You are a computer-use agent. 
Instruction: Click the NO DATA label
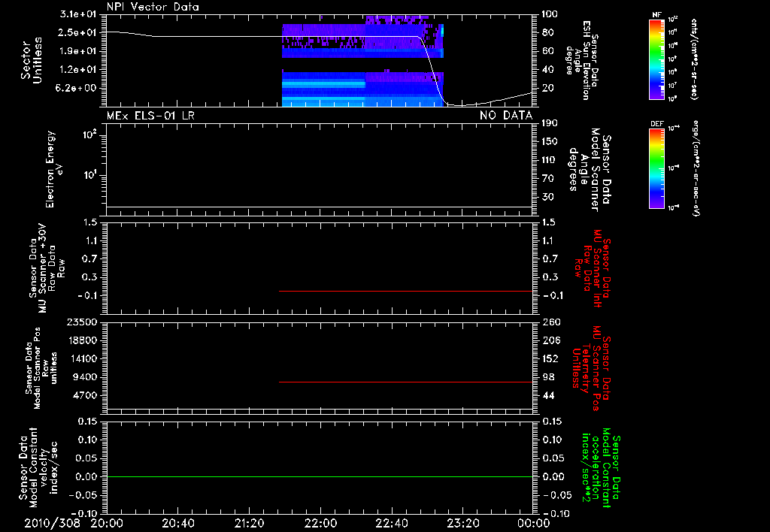[x=506, y=115]
